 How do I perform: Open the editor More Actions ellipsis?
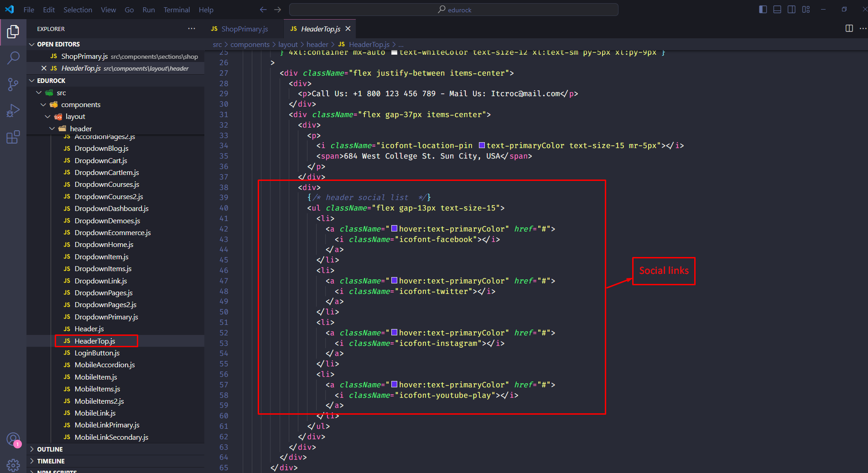863,28
